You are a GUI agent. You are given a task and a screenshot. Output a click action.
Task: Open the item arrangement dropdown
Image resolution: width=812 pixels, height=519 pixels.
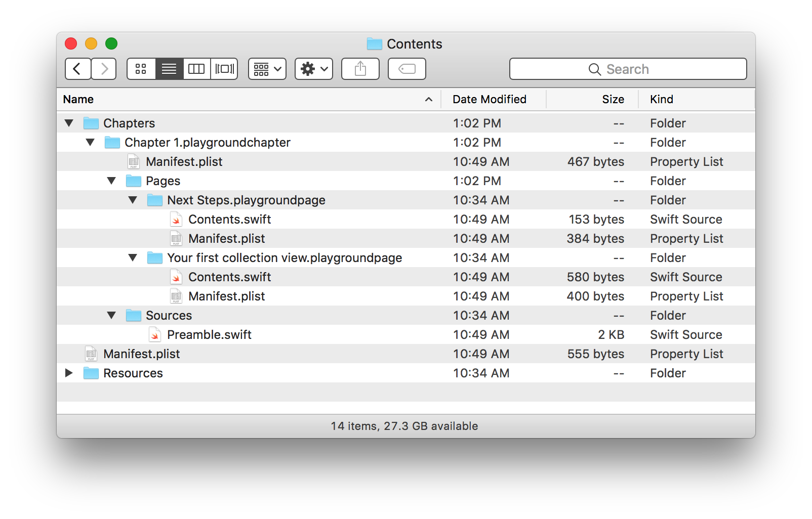(x=267, y=69)
